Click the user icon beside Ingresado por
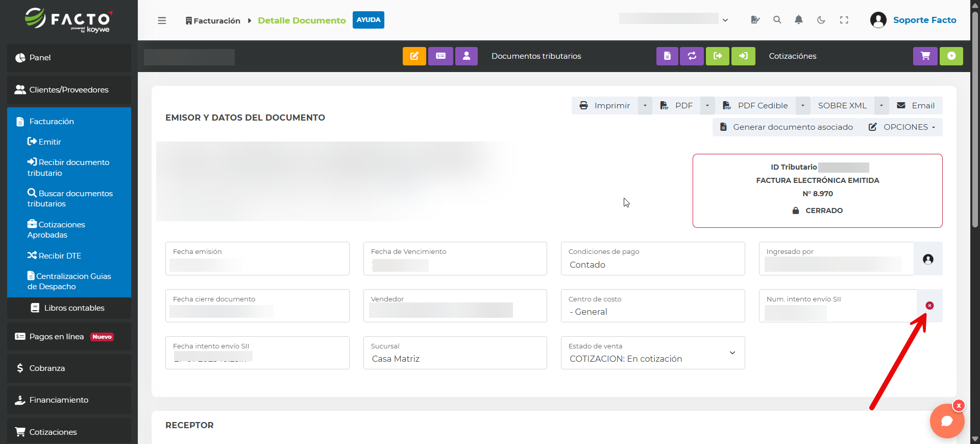Image resolution: width=980 pixels, height=444 pixels. click(x=928, y=259)
